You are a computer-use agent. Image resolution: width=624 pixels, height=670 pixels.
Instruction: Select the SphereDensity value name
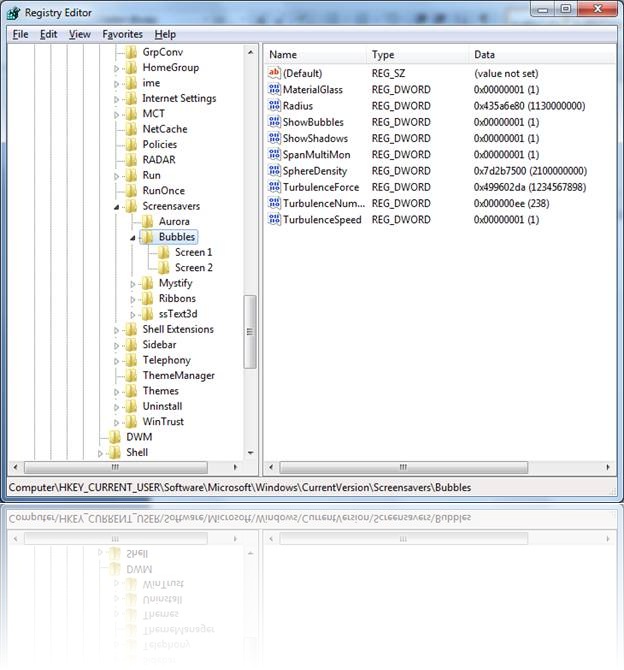point(315,170)
